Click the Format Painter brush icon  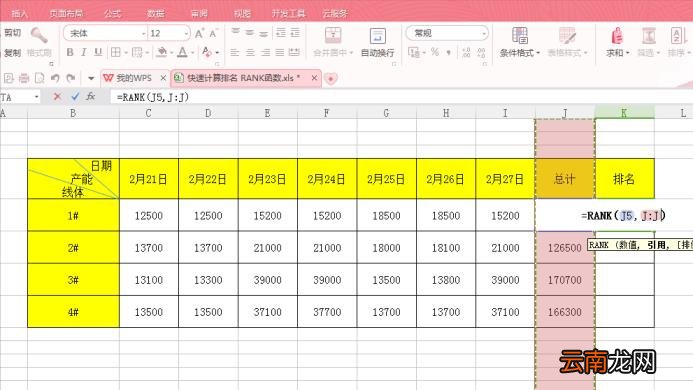click(x=38, y=35)
